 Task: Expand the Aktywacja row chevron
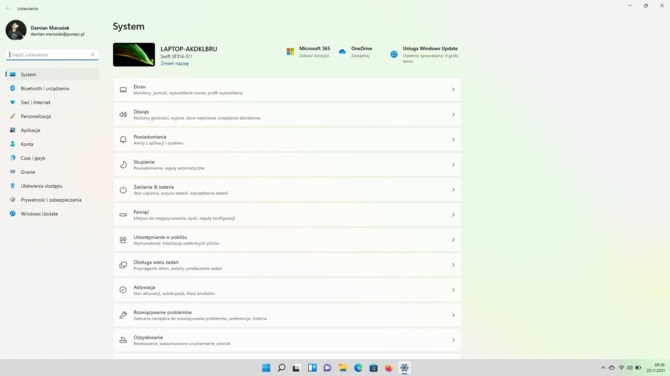coord(453,290)
